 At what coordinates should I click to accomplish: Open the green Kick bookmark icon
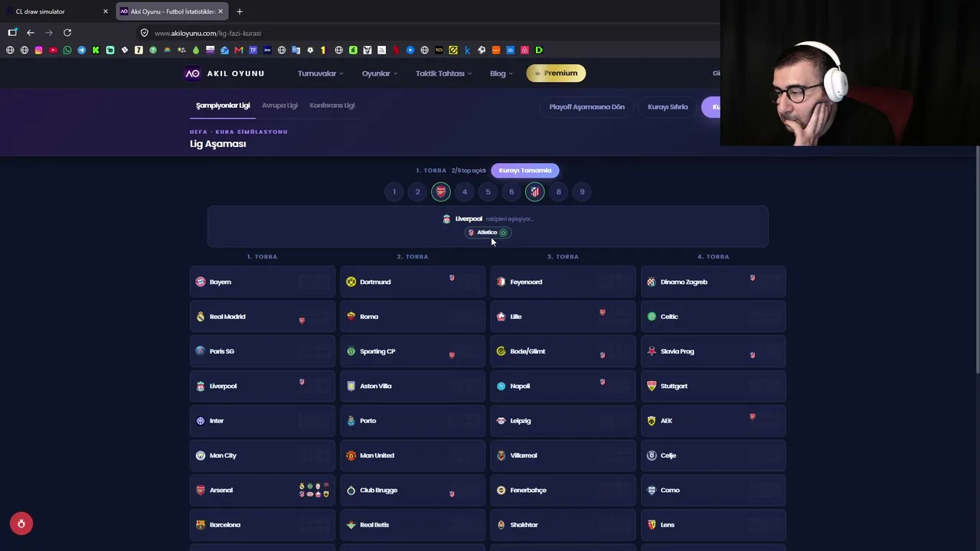pos(96,51)
